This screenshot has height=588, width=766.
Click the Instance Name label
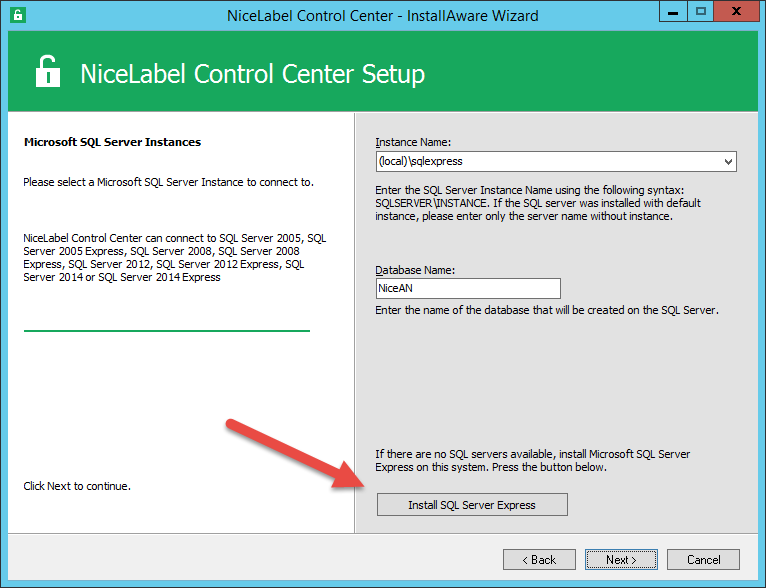click(413, 142)
